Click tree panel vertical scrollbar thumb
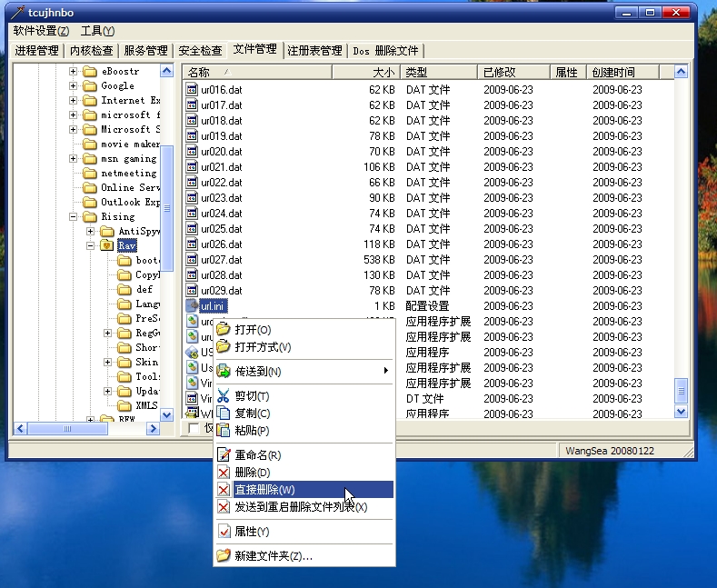This screenshot has width=717, height=588. tap(167, 208)
